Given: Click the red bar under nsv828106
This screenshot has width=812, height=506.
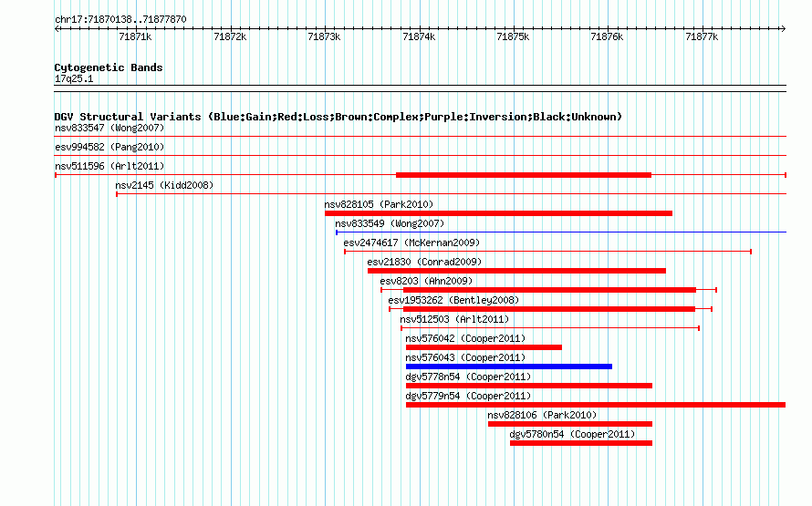Looking at the screenshot, I should pos(570,424).
